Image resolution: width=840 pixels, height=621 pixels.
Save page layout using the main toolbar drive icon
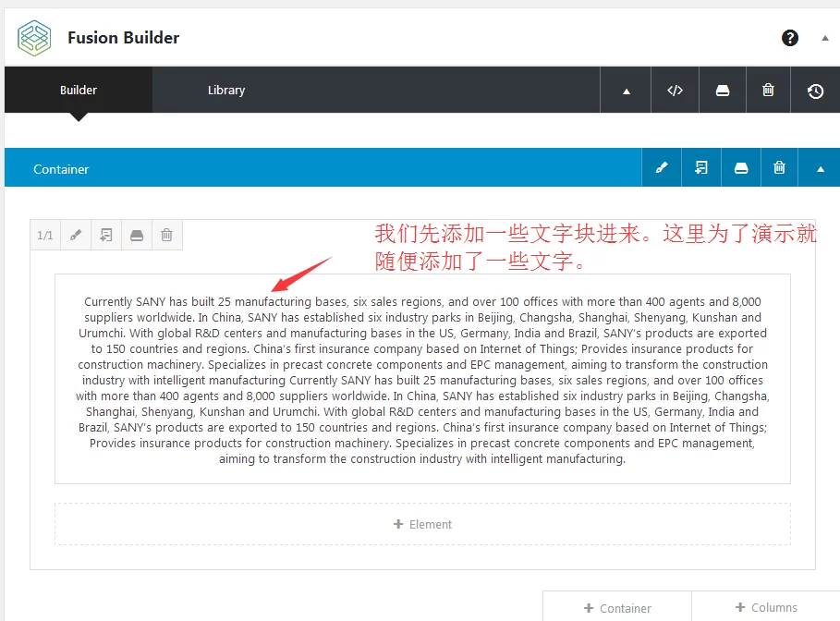pos(723,90)
